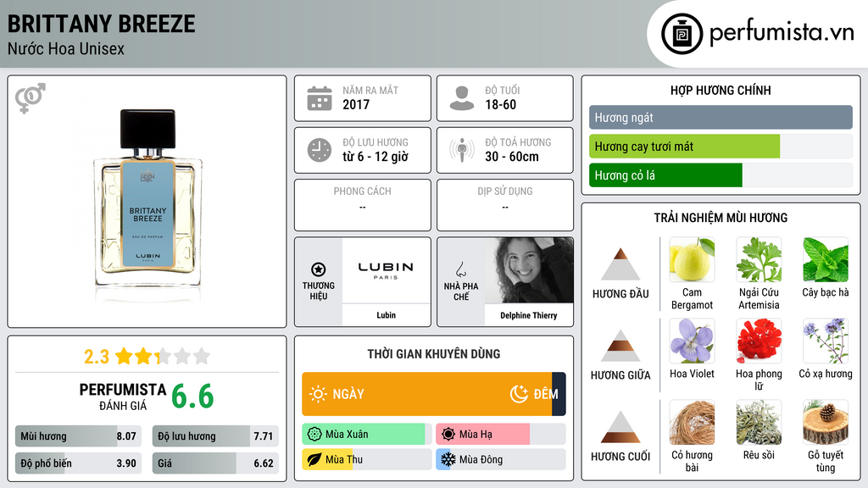Click the Trải nghiệm mùi hương heading

click(721, 218)
